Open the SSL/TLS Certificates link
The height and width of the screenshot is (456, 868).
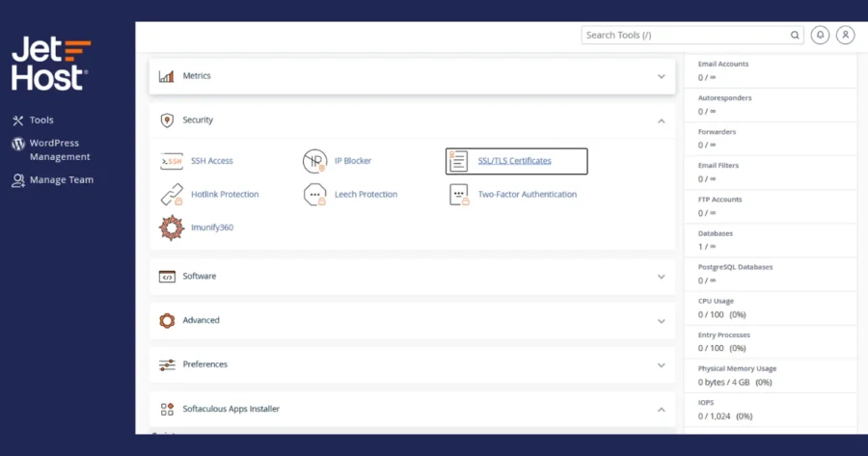point(514,161)
